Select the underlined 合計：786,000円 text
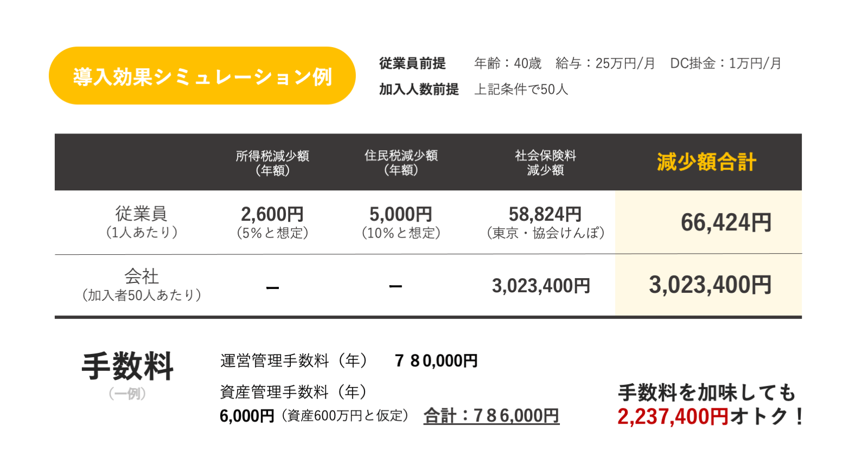Screen dimensions: 868x476 point(491,416)
